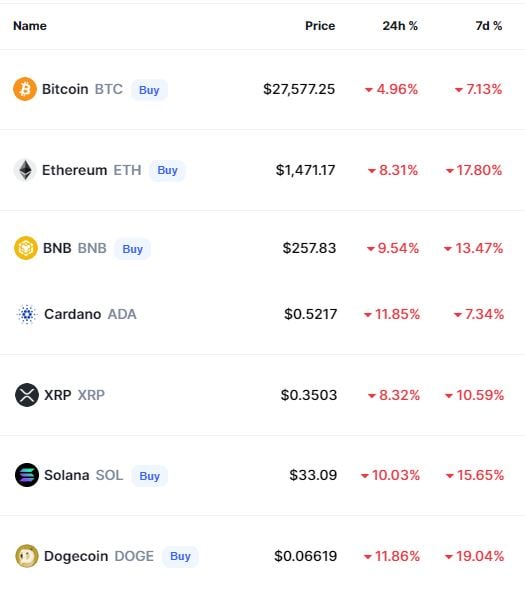
Task: Sort by the Price column header
Action: click(320, 26)
